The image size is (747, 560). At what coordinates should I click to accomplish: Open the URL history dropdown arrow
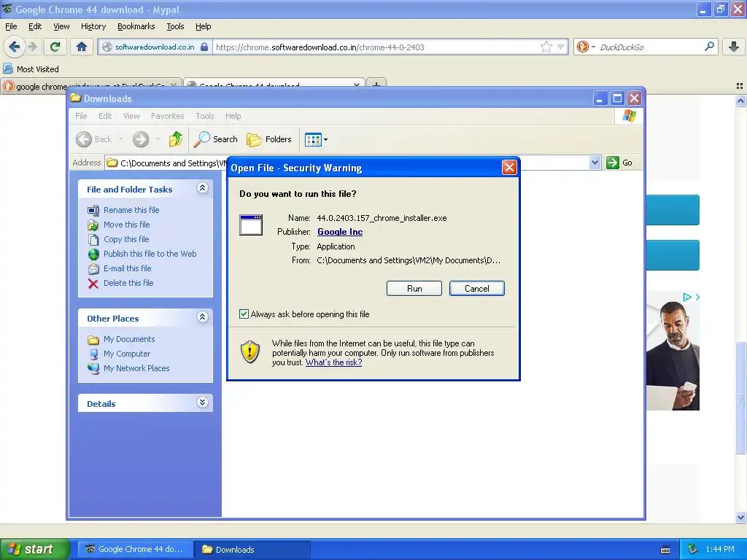tap(561, 47)
